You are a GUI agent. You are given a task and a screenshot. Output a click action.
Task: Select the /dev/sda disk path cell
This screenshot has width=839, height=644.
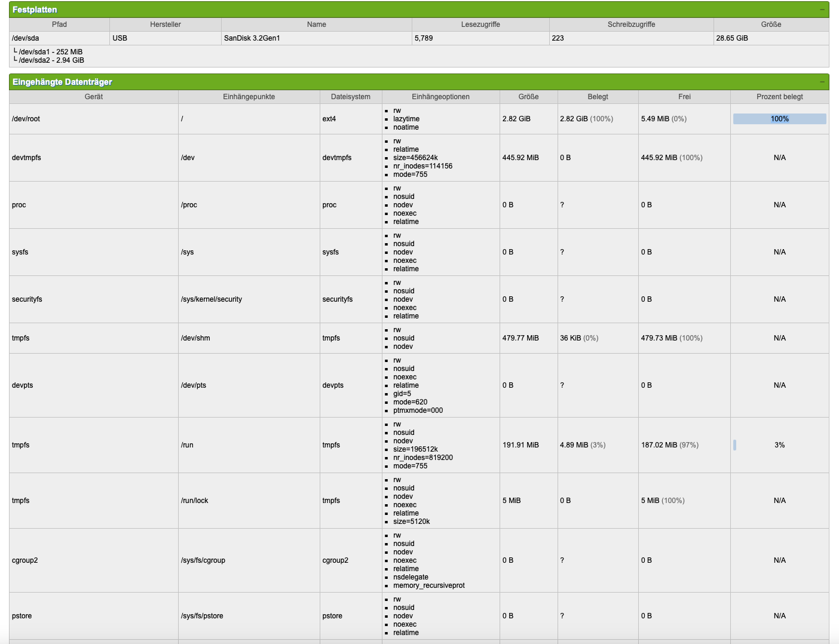59,38
